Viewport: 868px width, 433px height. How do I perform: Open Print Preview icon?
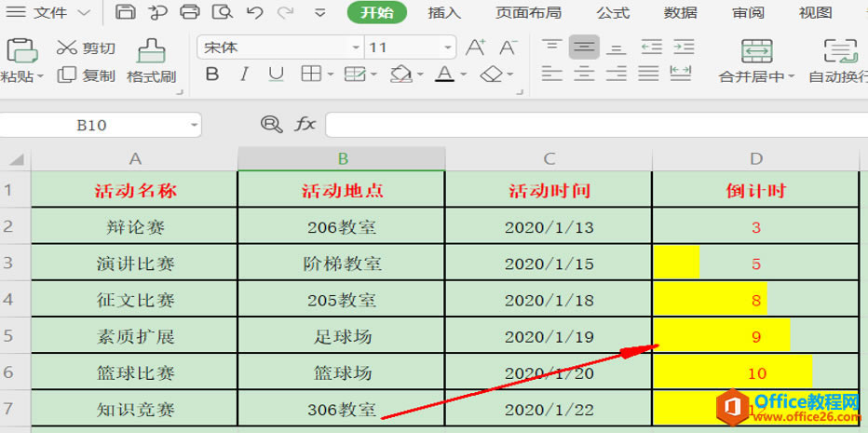(x=224, y=11)
